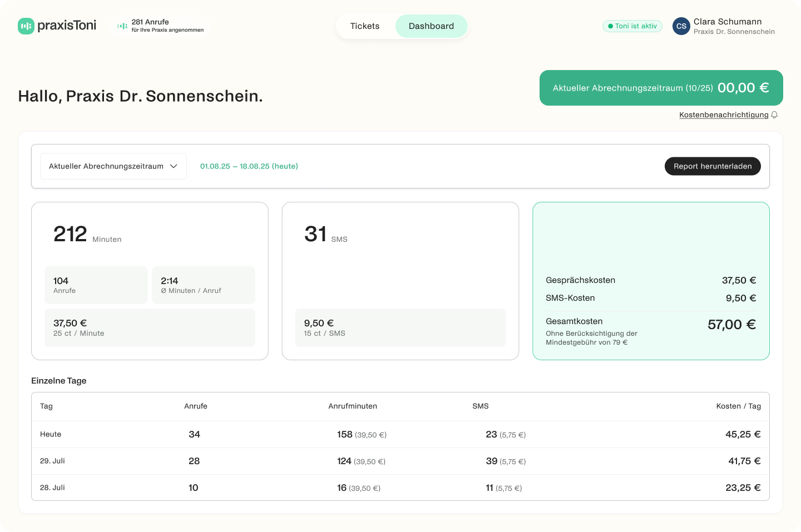Select the 28. Juli table row
The image size is (801, 532).
pyautogui.click(x=400, y=488)
